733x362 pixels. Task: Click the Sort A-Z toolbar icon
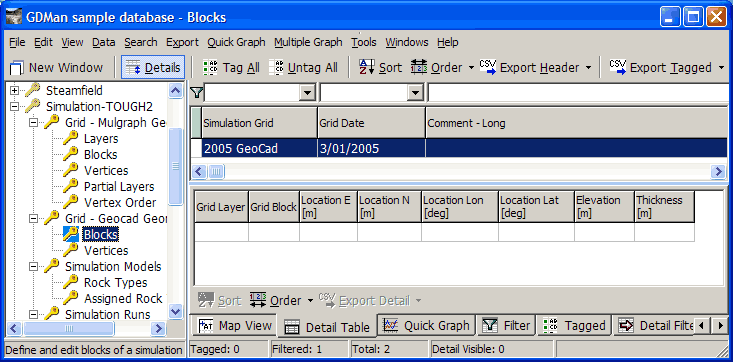(x=366, y=68)
